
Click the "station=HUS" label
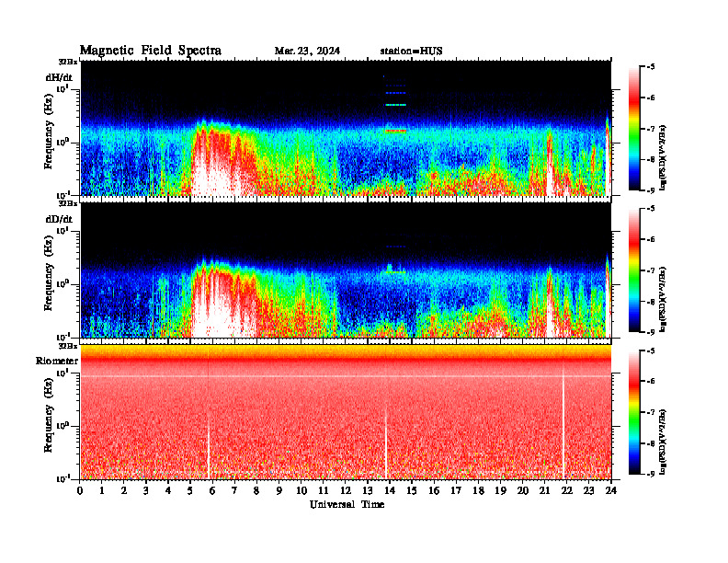(412, 51)
